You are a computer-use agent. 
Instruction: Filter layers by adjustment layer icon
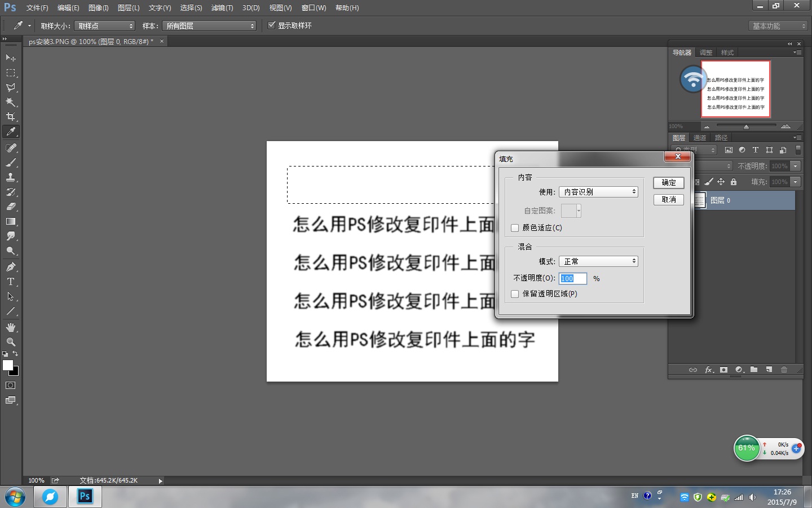coord(742,150)
